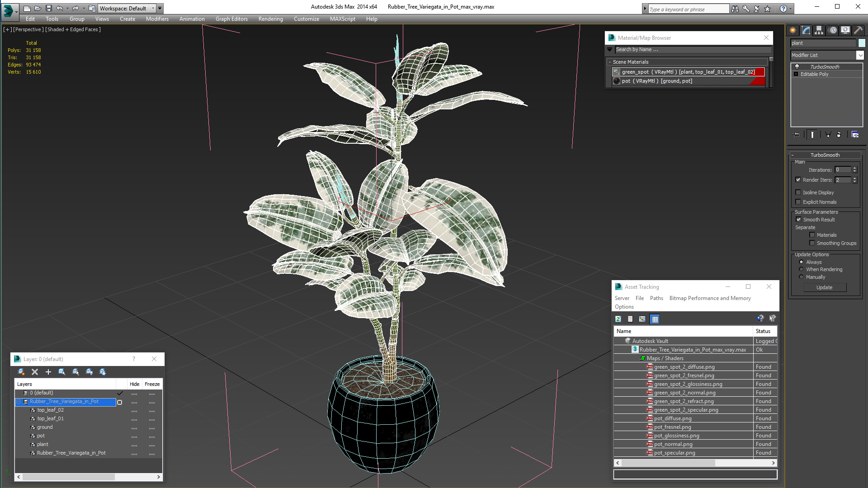
Task: Click the Search by Name field
Action: (692, 50)
